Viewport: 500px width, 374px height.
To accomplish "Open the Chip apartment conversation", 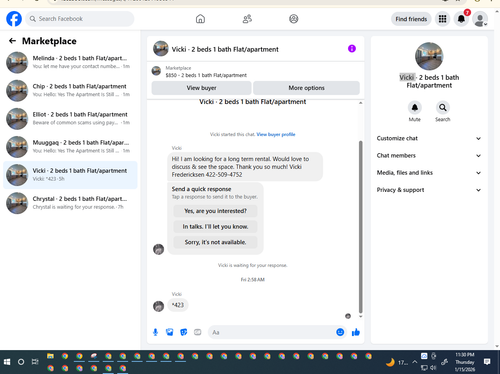I will point(70,90).
